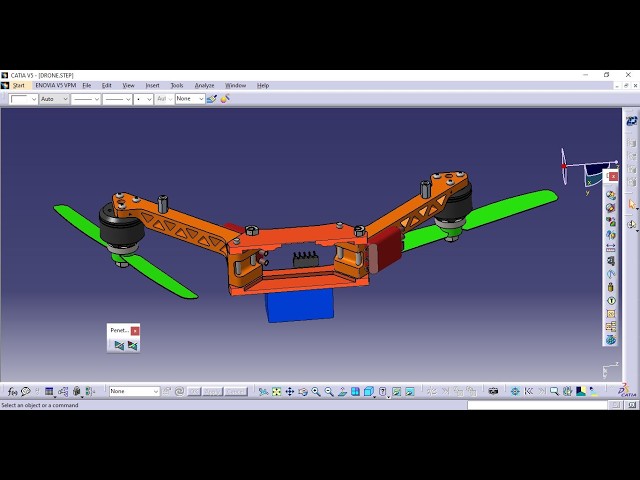Select the Rotate view tool
Image resolution: width=640 pixels, height=480 pixels.
point(303,391)
